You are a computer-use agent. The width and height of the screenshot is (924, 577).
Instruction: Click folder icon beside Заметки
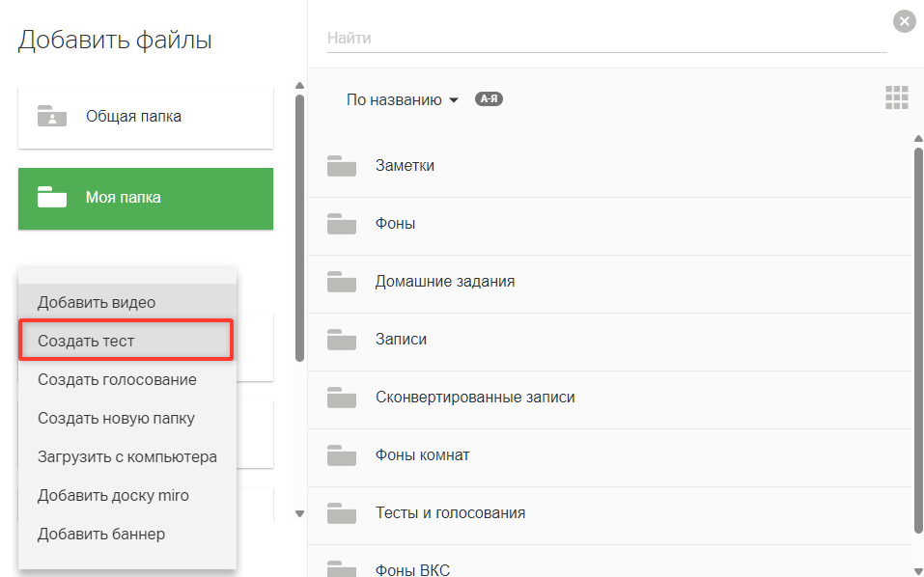point(342,166)
